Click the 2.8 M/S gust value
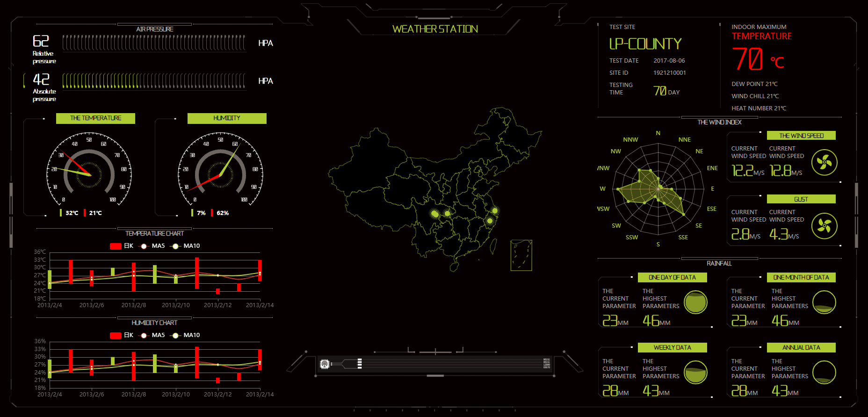Viewport: 868px width, 417px height. 746,234
